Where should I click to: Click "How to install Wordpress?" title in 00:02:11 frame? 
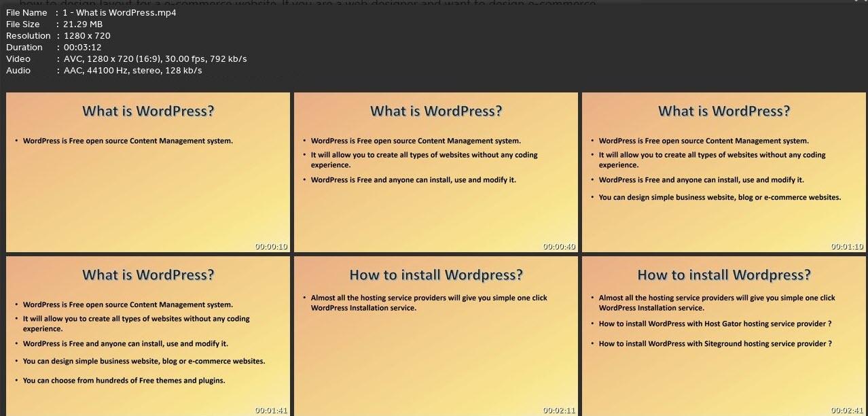pyautogui.click(x=436, y=275)
